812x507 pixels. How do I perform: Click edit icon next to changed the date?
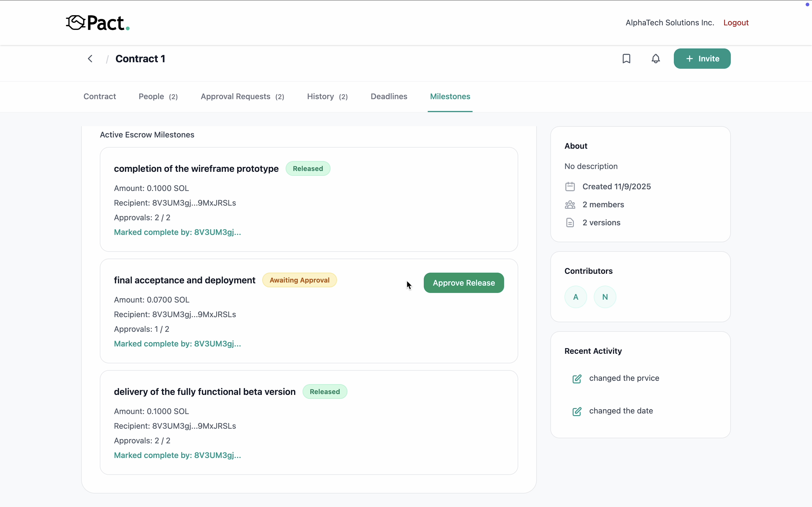(577, 412)
